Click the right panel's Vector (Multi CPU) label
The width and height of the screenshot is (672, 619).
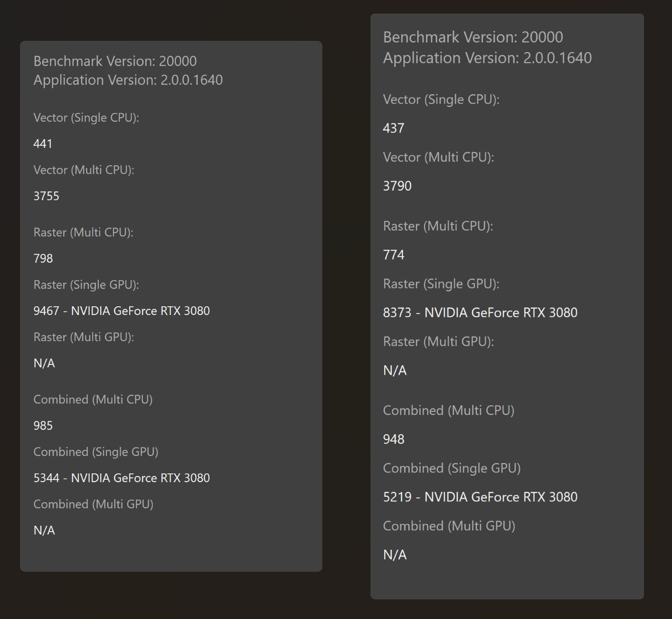click(438, 157)
